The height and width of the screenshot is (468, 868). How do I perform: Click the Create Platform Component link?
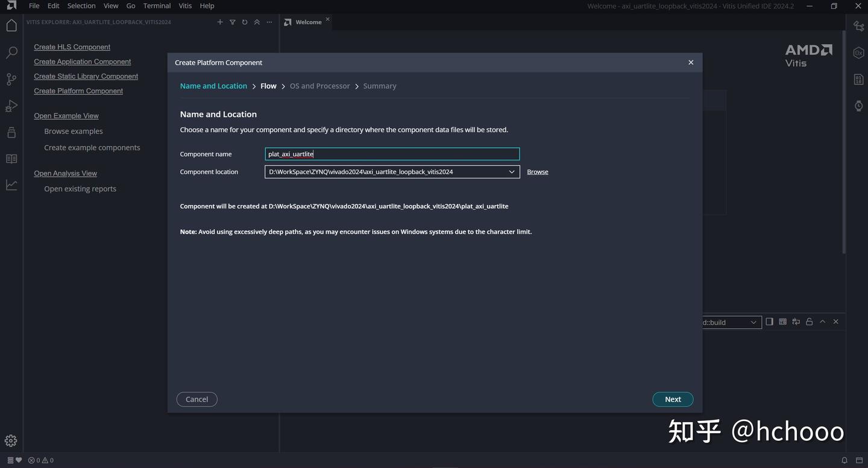pos(78,91)
